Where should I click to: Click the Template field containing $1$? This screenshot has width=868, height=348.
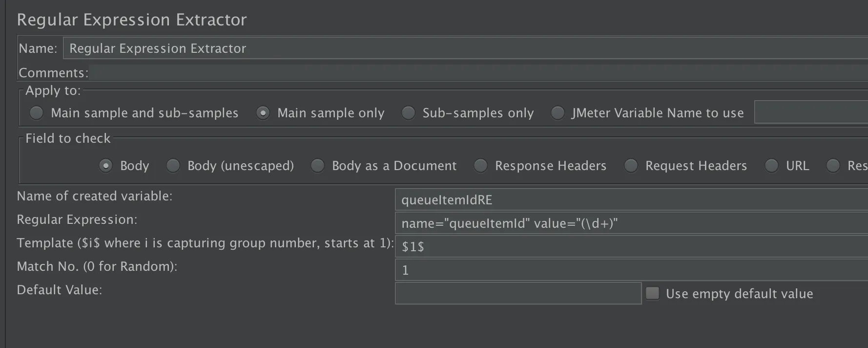click(630, 247)
